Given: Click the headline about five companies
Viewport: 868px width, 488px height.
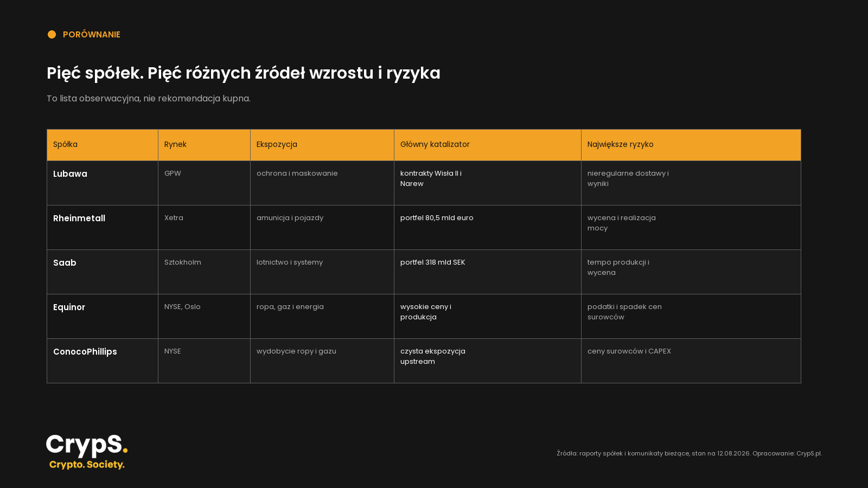Looking at the screenshot, I should click(244, 73).
